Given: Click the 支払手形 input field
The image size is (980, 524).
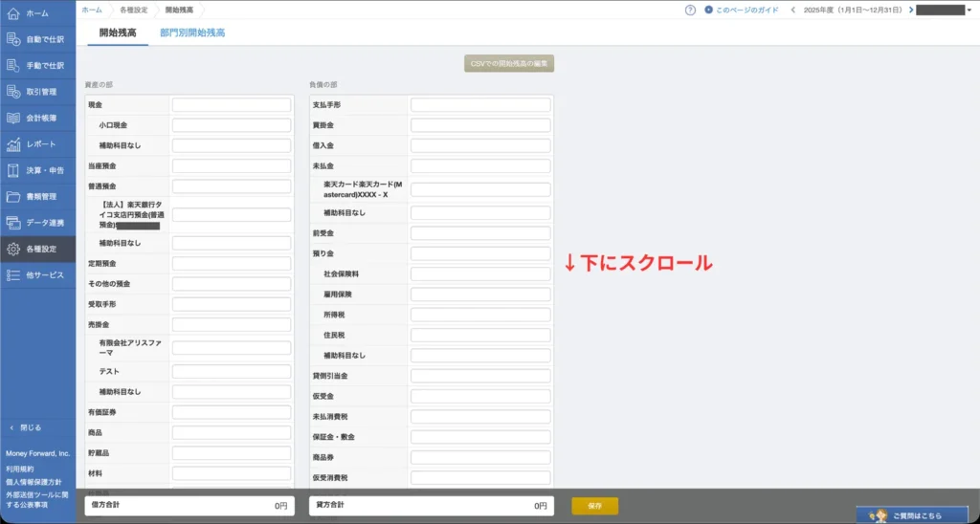Looking at the screenshot, I should [480, 105].
